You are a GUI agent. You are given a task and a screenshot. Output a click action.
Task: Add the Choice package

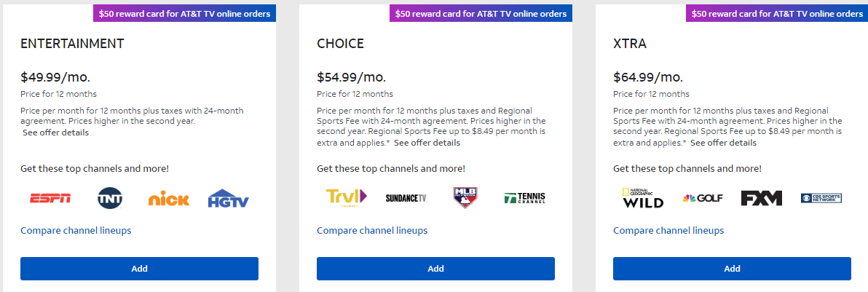[435, 269]
